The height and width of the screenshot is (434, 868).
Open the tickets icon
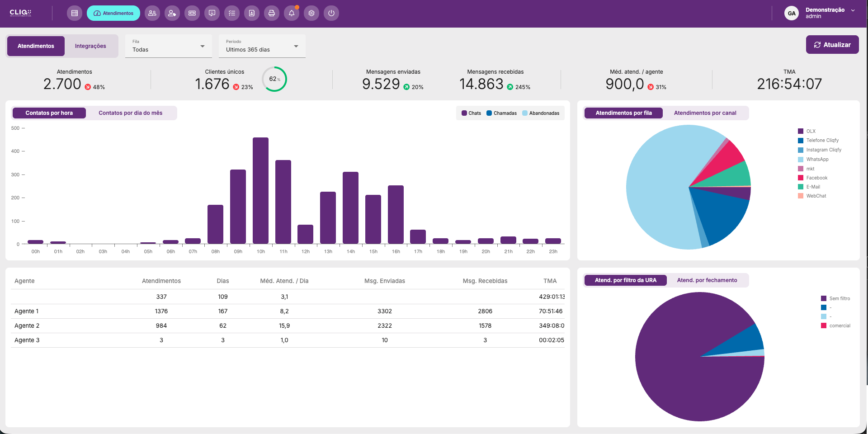click(192, 13)
